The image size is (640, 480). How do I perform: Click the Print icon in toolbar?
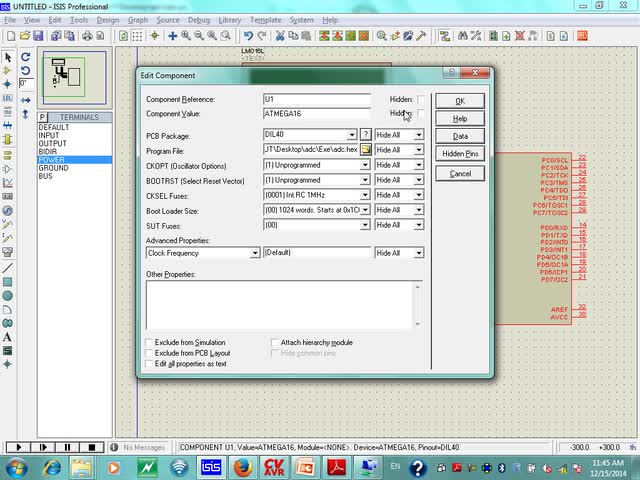coord(87,36)
